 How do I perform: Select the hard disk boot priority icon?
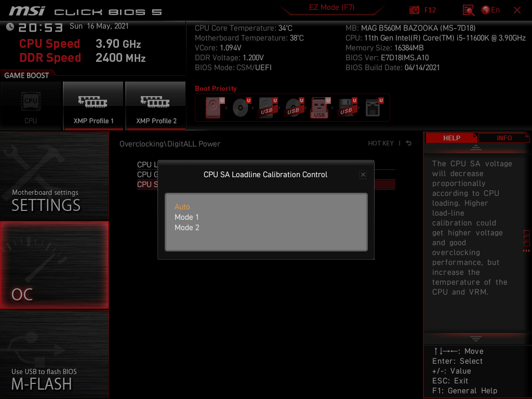[x=214, y=108]
